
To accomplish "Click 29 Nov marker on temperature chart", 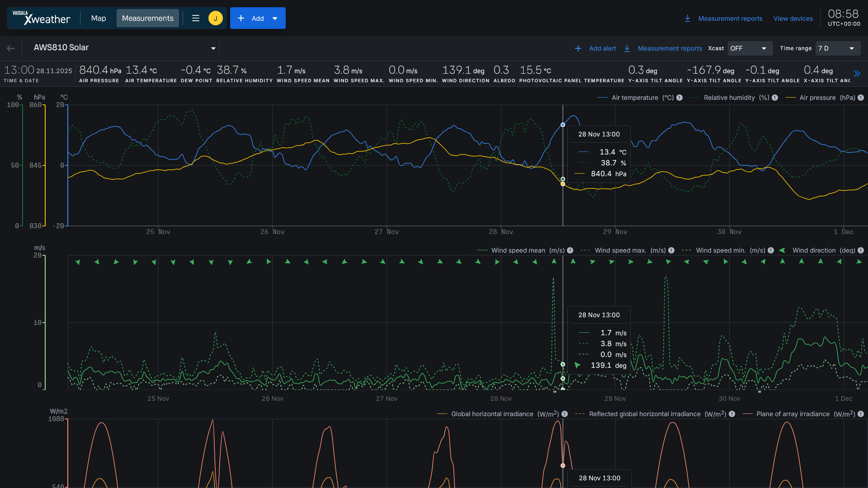I will pyautogui.click(x=615, y=232).
